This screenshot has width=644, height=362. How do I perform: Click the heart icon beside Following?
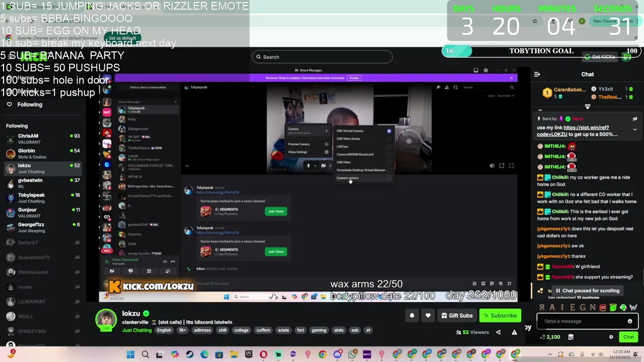[x=9, y=105]
